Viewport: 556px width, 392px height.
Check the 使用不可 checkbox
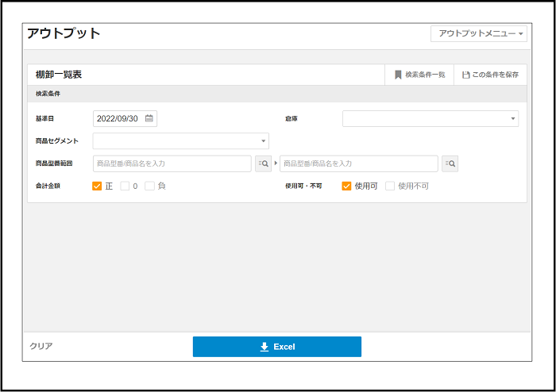click(x=390, y=186)
